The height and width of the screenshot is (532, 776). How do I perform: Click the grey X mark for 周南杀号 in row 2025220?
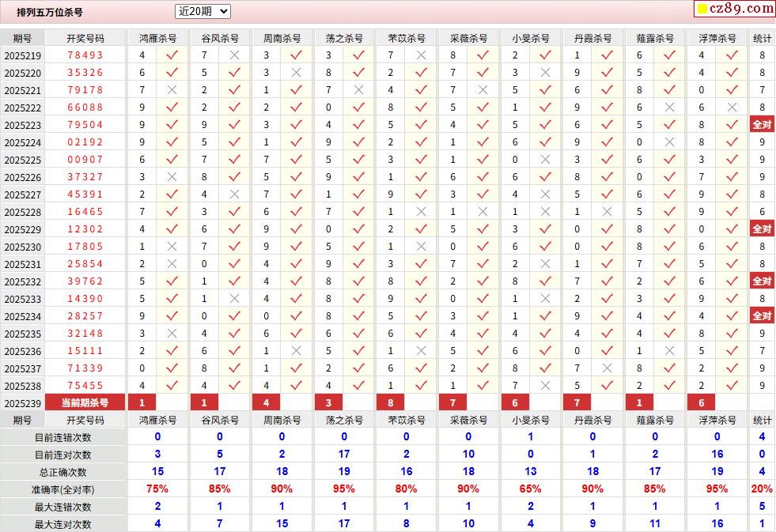pyautogui.click(x=297, y=73)
